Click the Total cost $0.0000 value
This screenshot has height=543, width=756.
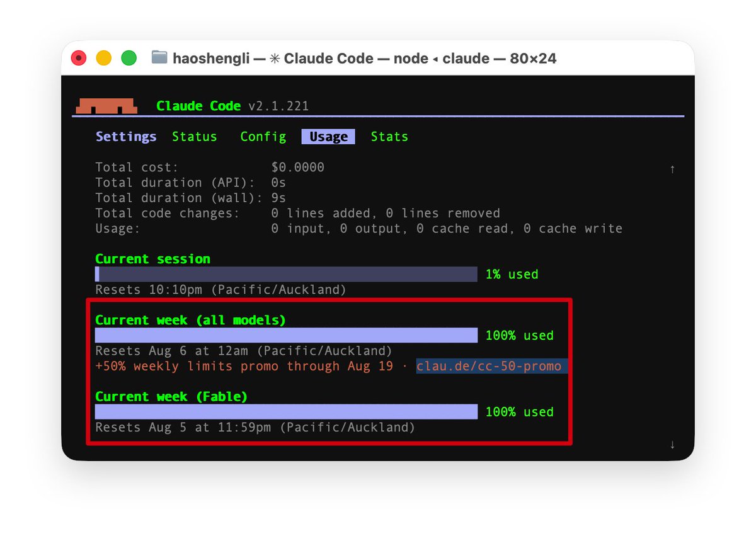[x=298, y=168]
